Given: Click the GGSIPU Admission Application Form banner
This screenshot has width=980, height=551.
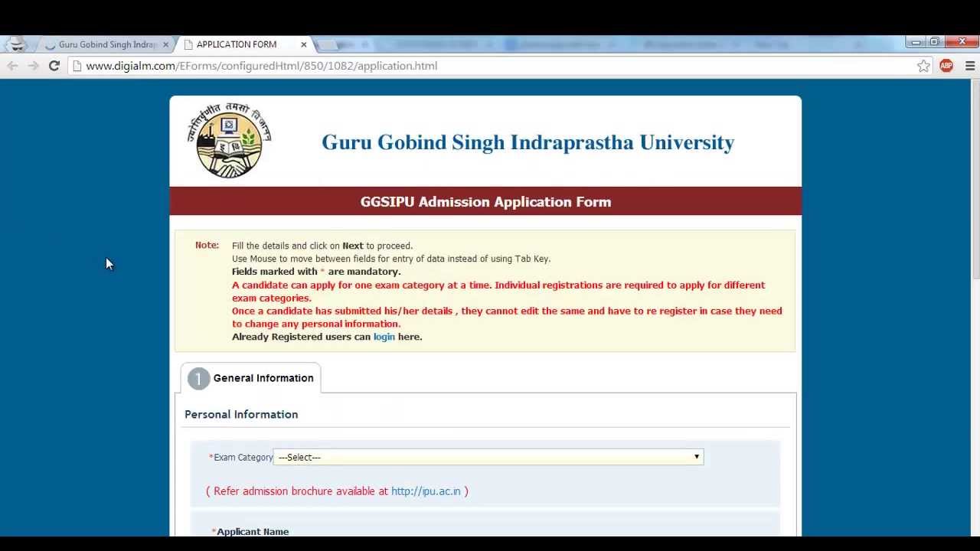Looking at the screenshot, I should (x=485, y=202).
